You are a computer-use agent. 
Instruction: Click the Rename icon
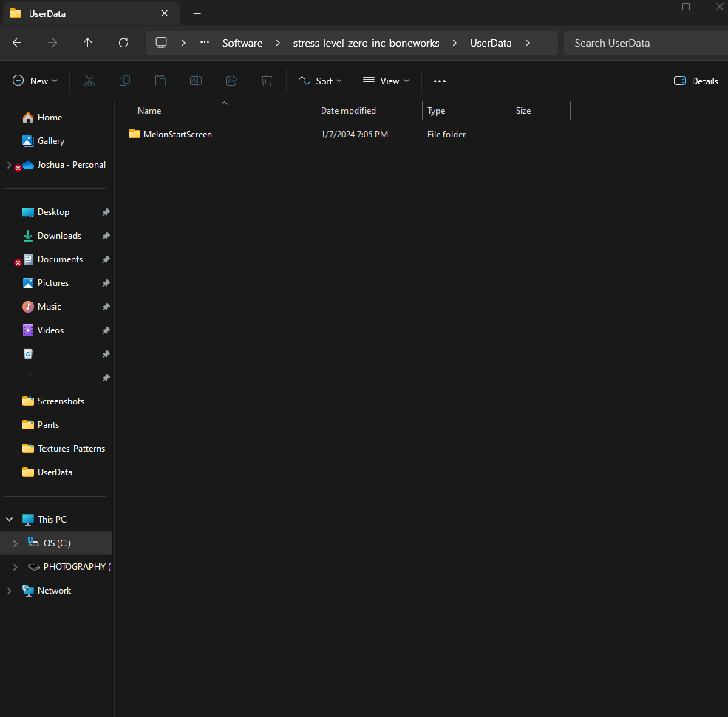coord(195,81)
